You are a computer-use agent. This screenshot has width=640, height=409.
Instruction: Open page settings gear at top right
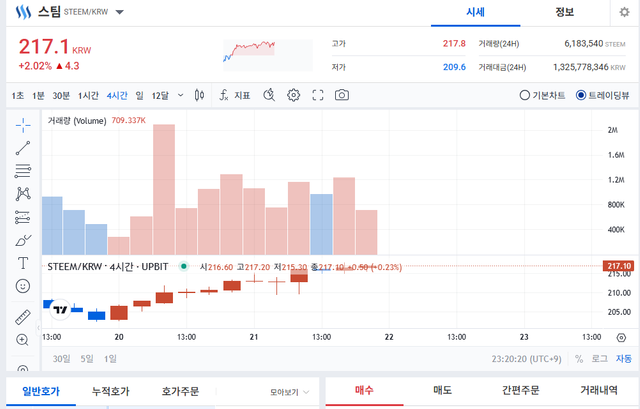[x=624, y=12]
